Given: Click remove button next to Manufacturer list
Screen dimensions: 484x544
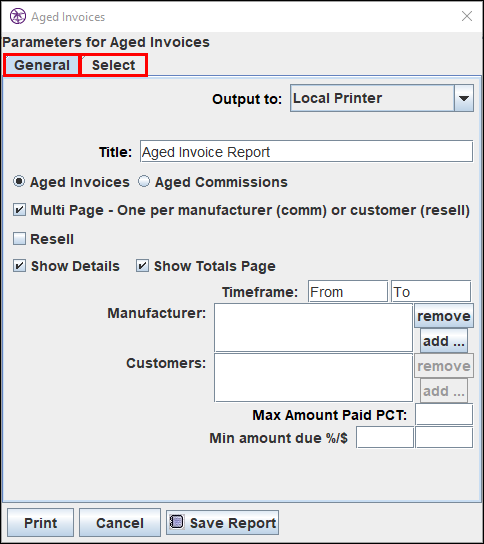Looking at the screenshot, I should click(444, 316).
